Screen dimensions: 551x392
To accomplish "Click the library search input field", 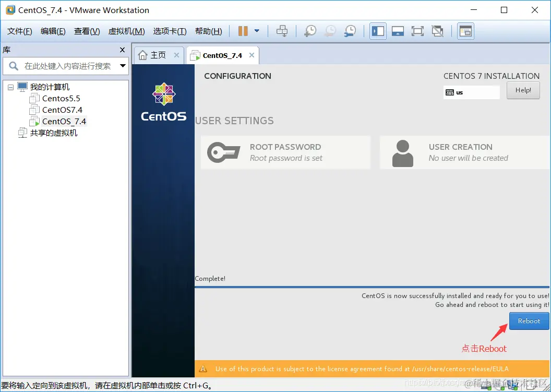I will (x=67, y=66).
